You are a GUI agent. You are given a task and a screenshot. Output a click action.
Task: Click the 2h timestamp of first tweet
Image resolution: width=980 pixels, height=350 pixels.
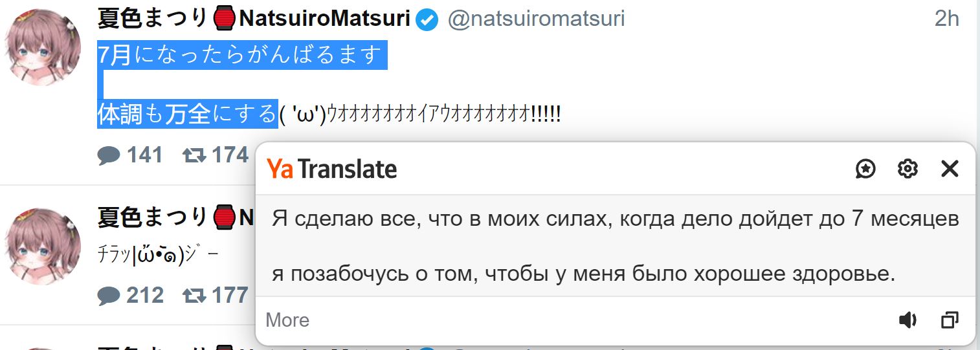pyautogui.click(x=946, y=19)
